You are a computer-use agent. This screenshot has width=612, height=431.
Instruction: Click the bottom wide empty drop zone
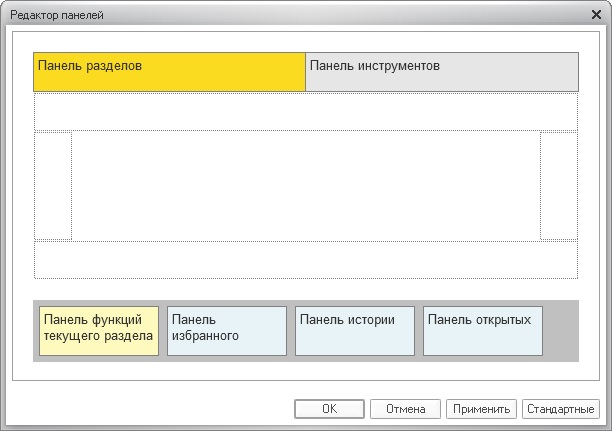[x=305, y=259]
